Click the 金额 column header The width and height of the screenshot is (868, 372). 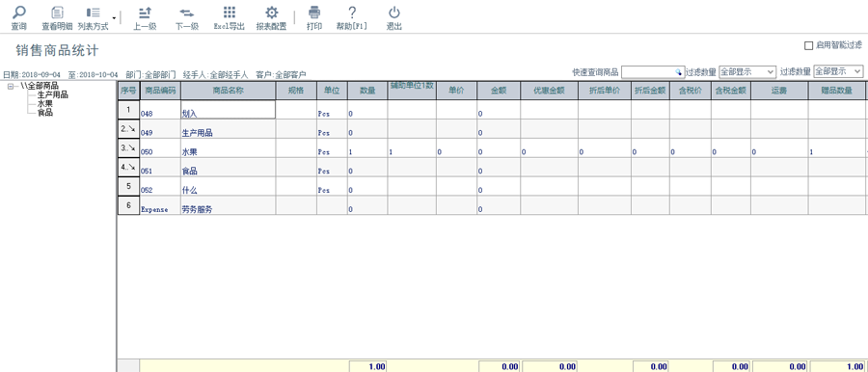(499, 91)
